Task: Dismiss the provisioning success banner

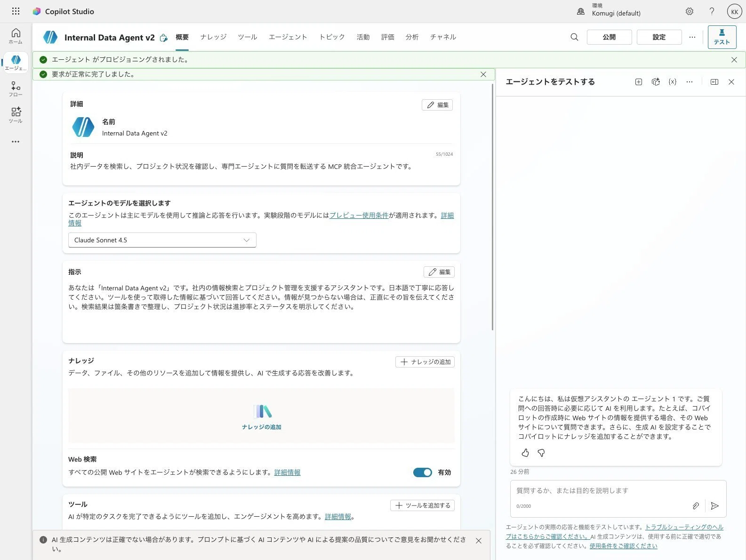Action: pos(734,60)
